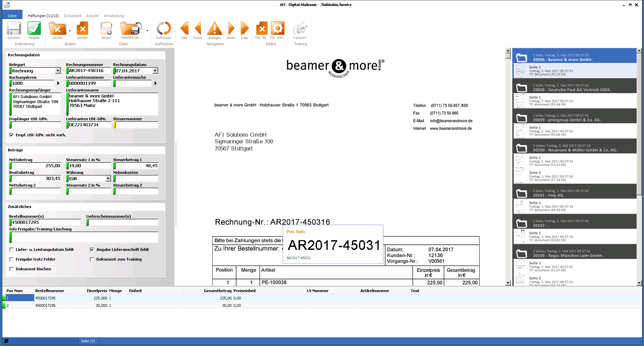Go to next item with Weiter arrow
644x346 pixels.
coord(231,29)
